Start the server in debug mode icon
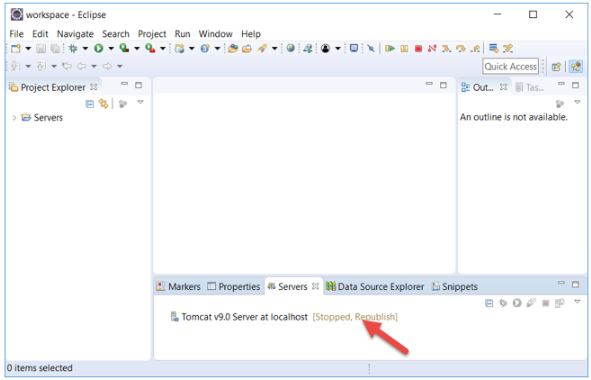Image resolution: width=591 pixels, height=380 pixels. tap(503, 303)
